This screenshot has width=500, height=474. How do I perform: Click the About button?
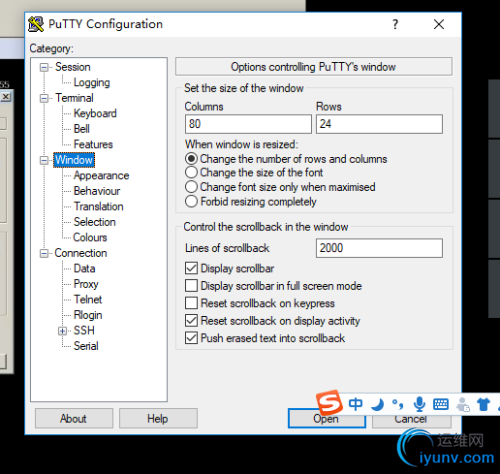[x=74, y=418]
